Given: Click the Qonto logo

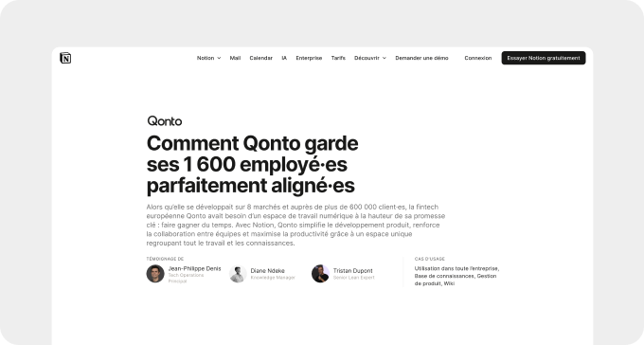Looking at the screenshot, I should click(164, 121).
